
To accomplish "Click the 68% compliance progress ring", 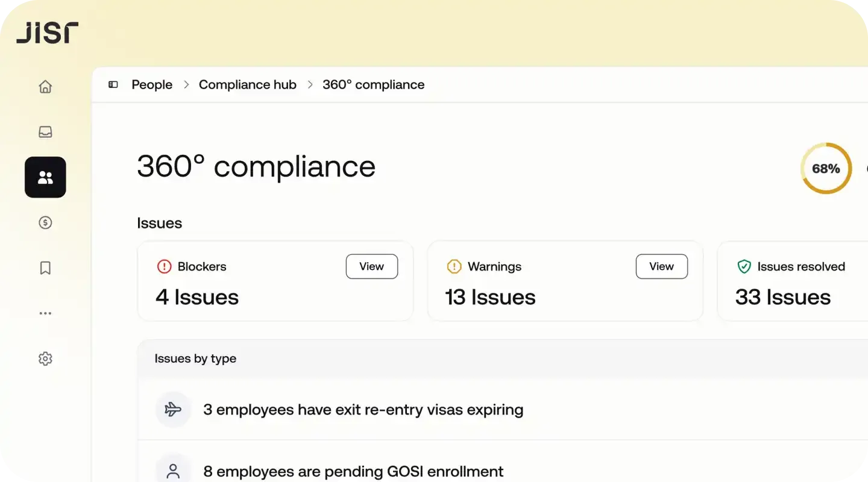I will pyautogui.click(x=826, y=169).
